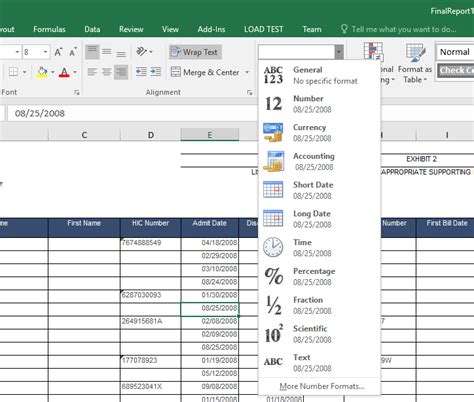Click the Decrease Indent icon
The width and height of the screenshot is (474, 402).
point(141,72)
